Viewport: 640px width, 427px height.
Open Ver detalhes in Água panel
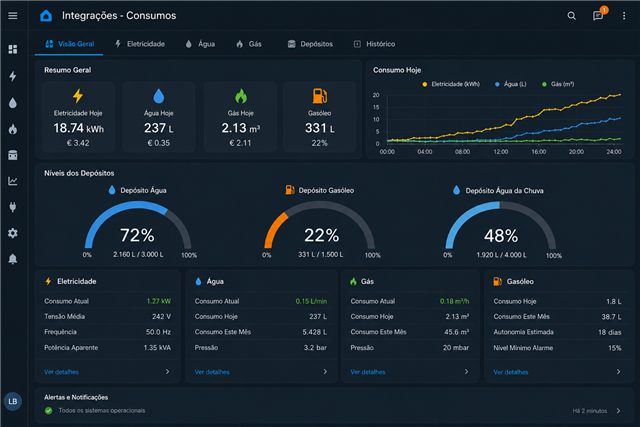pyautogui.click(x=212, y=372)
